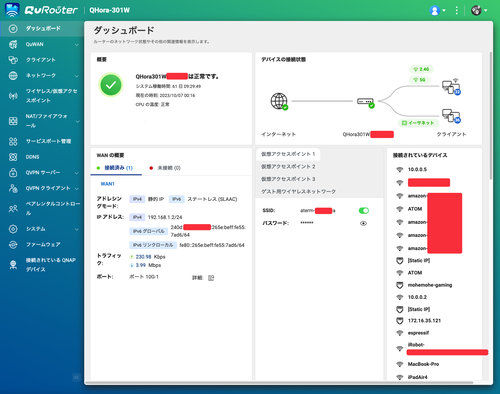
Task: Click the internet globe icon in the topology
Action: pos(279,101)
